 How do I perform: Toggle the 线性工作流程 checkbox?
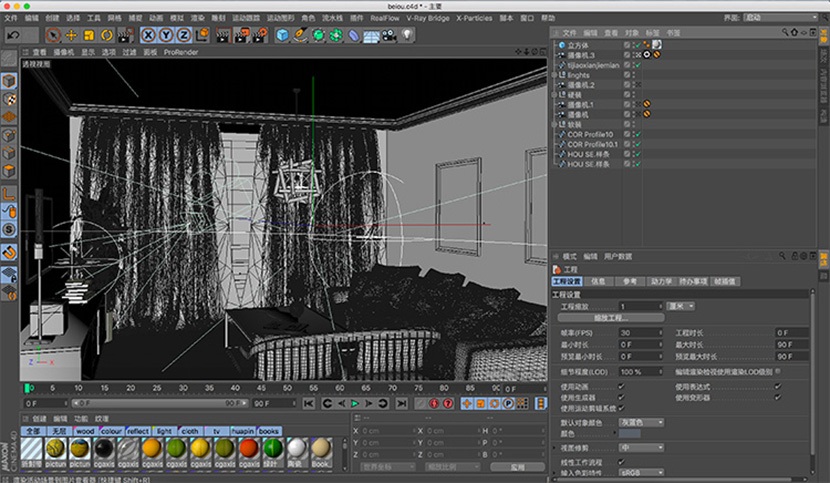point(621,461)
